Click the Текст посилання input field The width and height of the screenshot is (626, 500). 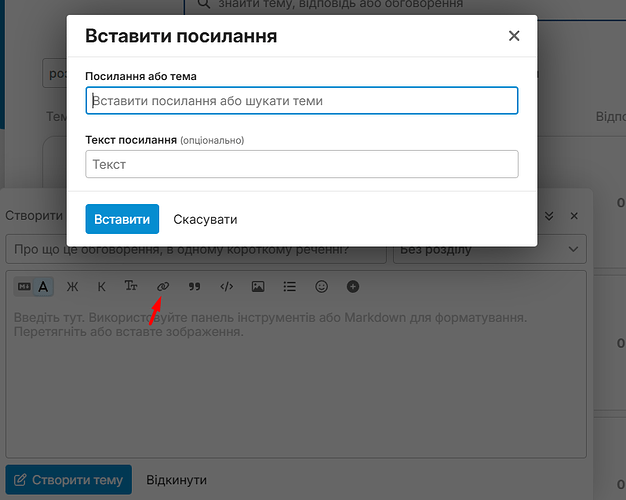point(302,164)
